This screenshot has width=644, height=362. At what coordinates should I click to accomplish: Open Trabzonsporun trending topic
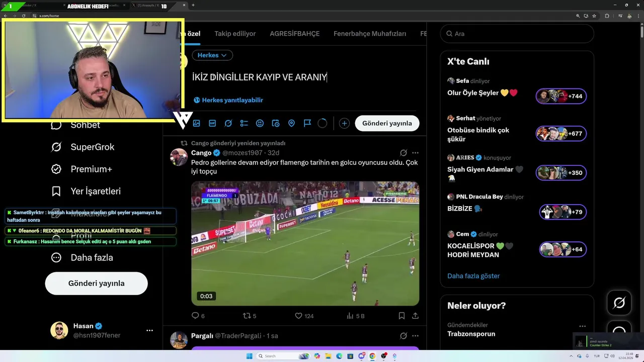[x=471, y=334]
